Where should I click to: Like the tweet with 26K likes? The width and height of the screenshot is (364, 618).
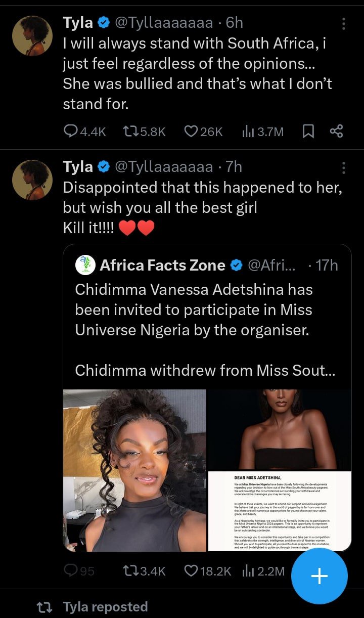[x=191, y=131]
